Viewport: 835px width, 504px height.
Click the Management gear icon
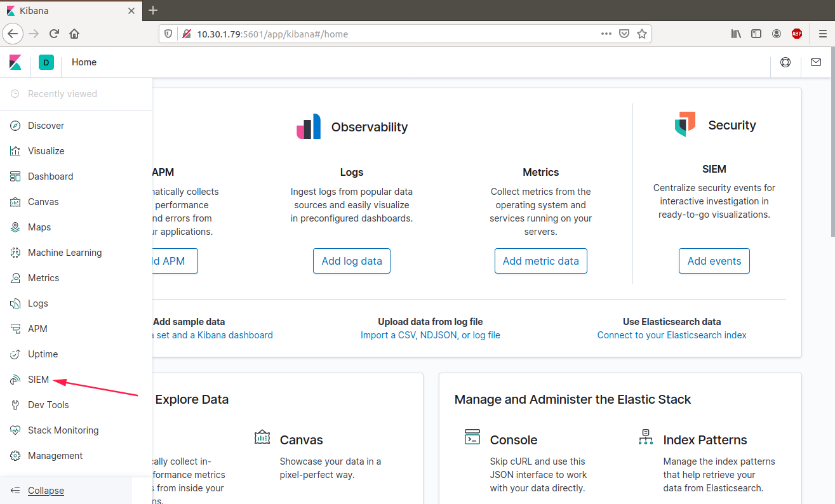pos(16,456)
